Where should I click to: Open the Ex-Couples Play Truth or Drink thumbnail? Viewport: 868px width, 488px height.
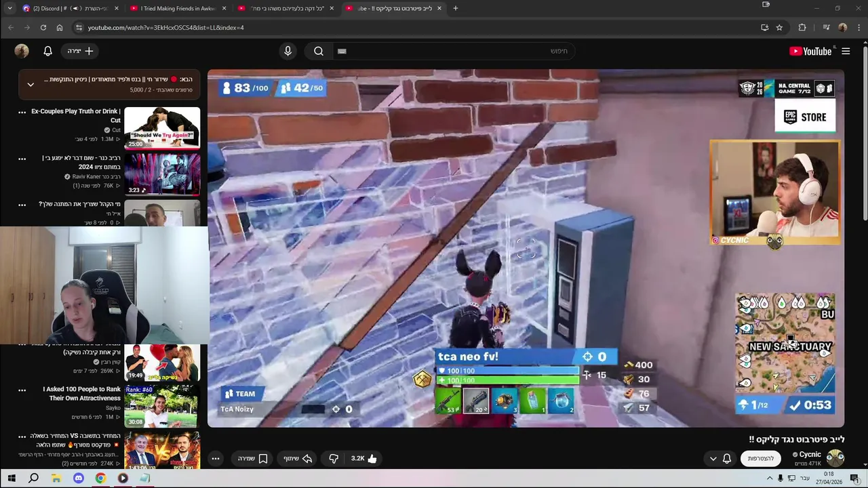162,127
